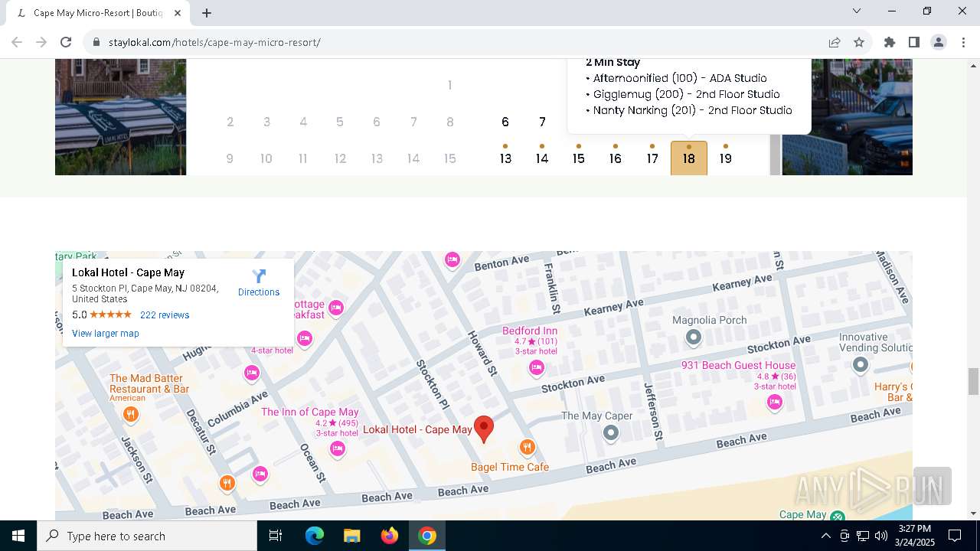This screenshot has height=551, width=980.
Task: Select calendar date 7
Action: pyautogui.click(x=542, y=122)
